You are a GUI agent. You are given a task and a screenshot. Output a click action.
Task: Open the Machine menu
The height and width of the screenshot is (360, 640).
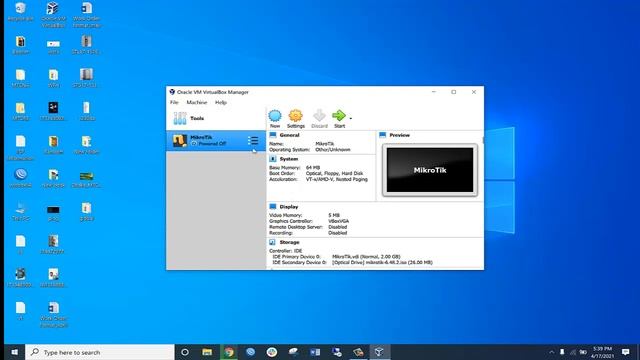coord(197,102)
